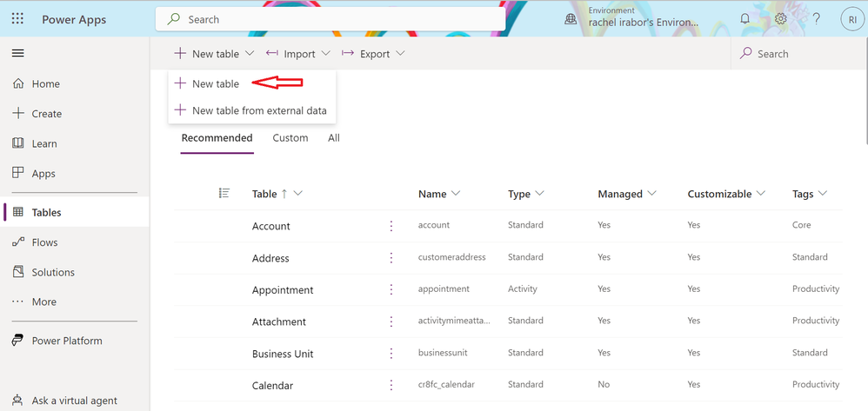868x411 pixels.
Task: Open the Calendar table
Action: [272, 386]
